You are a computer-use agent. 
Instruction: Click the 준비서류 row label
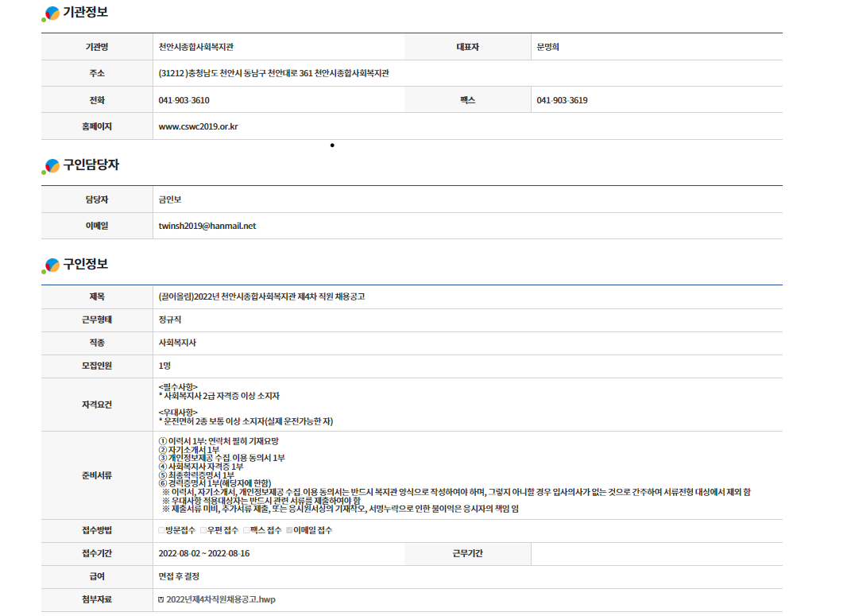97,475
